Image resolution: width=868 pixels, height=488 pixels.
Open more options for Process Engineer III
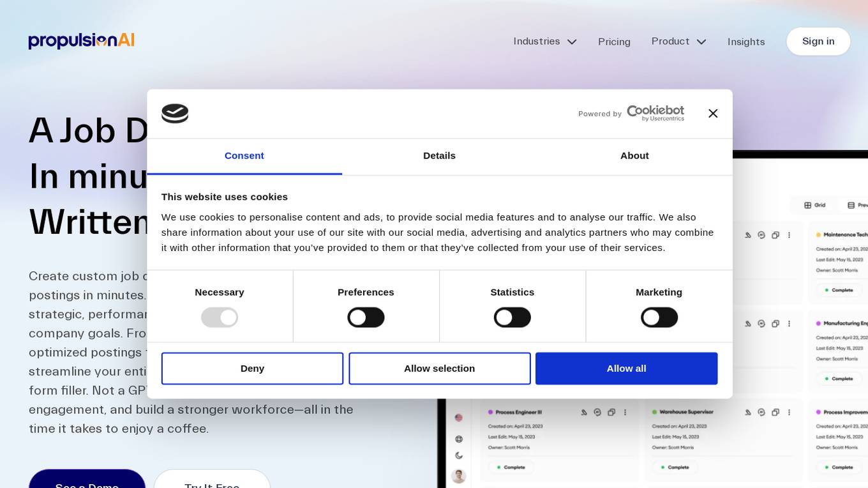[x=625, y=412]
